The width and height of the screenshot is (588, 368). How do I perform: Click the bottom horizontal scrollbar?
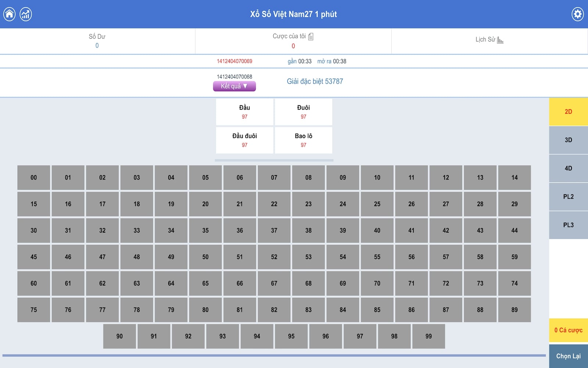[x=274, y=355]
